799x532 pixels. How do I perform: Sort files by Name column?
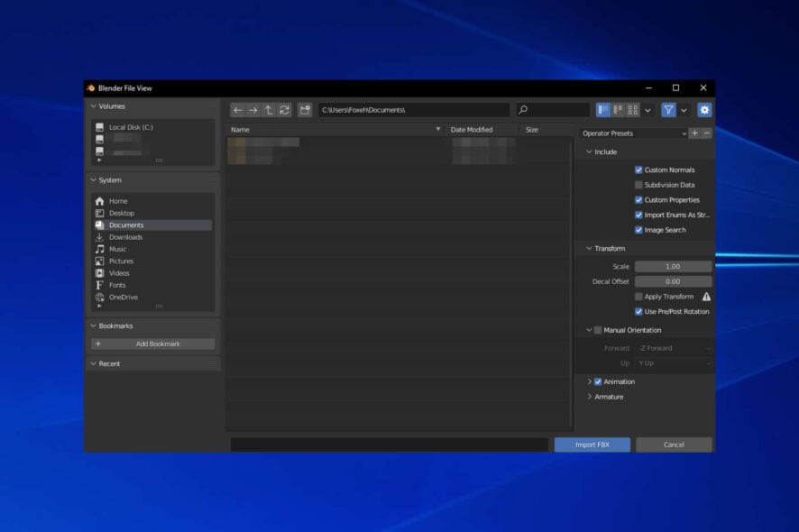coord(335,130)
